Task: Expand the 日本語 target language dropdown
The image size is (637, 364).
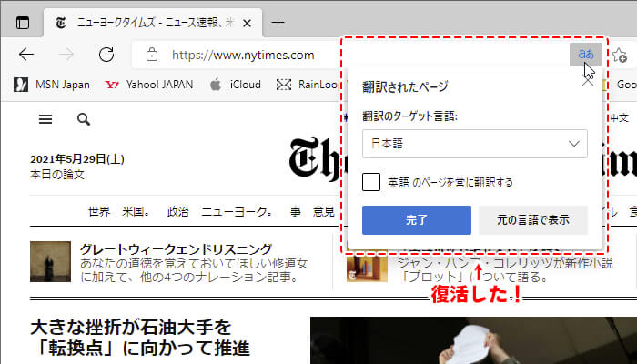Action: [474, 144]
